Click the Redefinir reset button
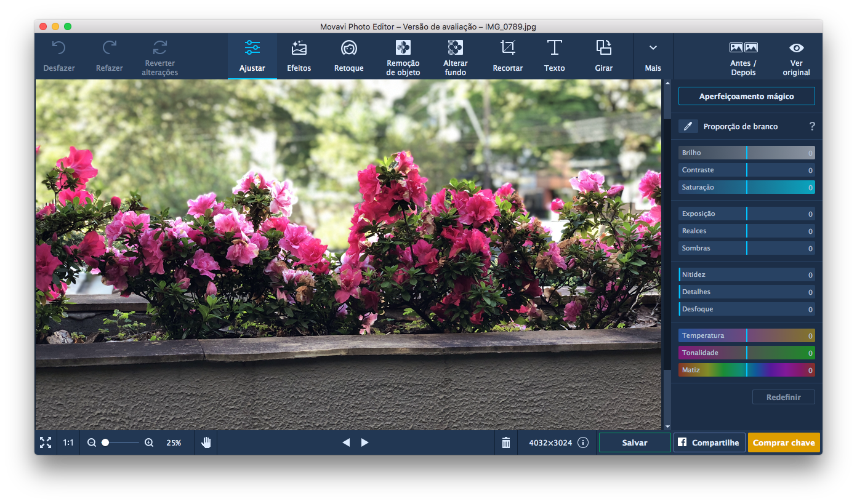 784,397
